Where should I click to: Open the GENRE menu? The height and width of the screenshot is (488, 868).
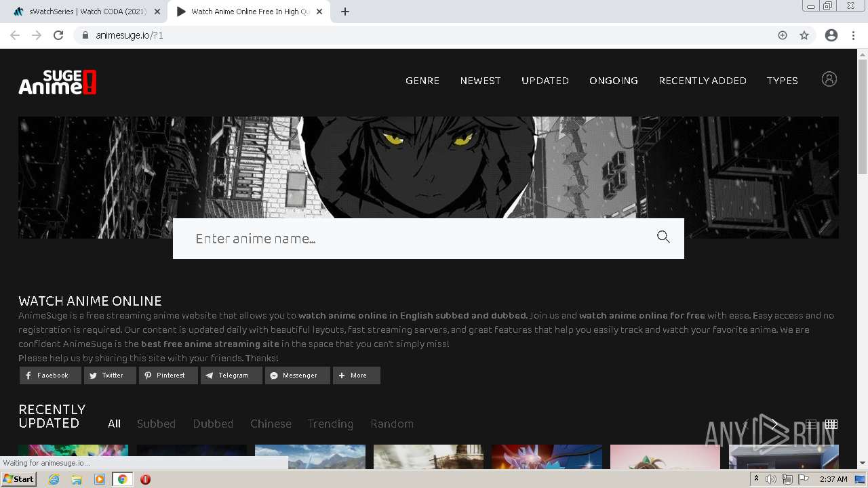[x=422, y=81]
